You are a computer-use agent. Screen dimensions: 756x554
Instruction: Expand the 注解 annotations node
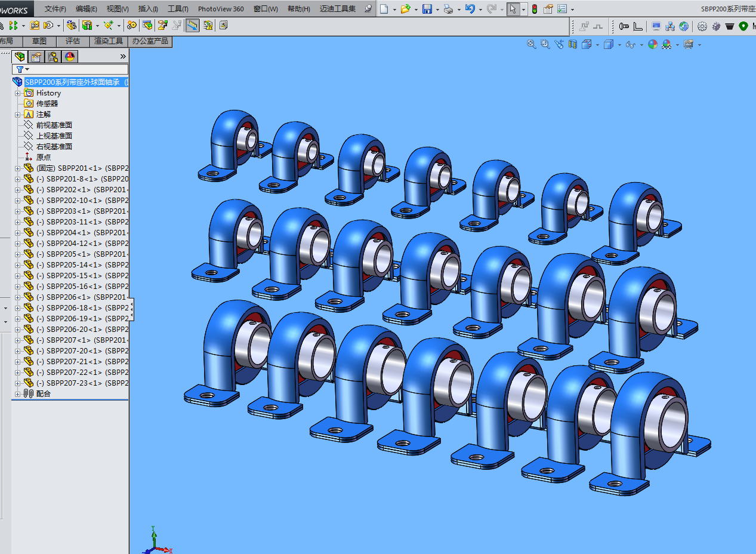tap(17, 114)
